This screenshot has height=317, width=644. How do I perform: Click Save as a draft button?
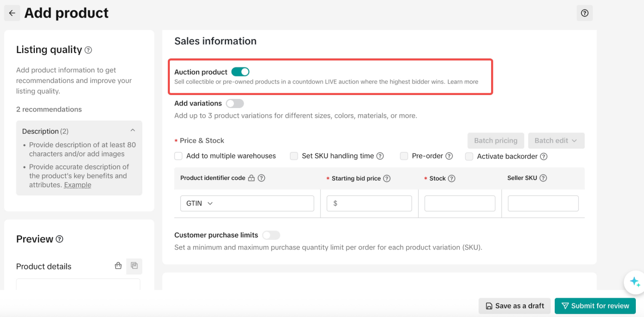(514, 306)
